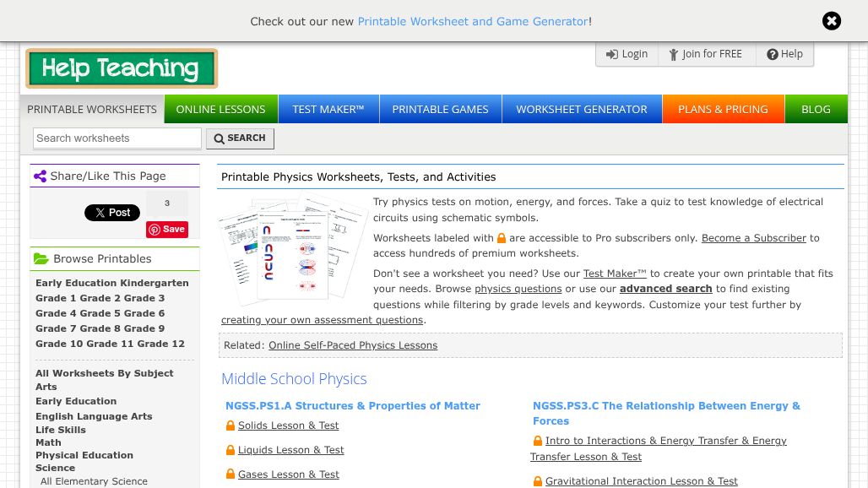Open the Test Maker tab
The width and height of the screenshot is (868, 488).
[x=328, y=109]
